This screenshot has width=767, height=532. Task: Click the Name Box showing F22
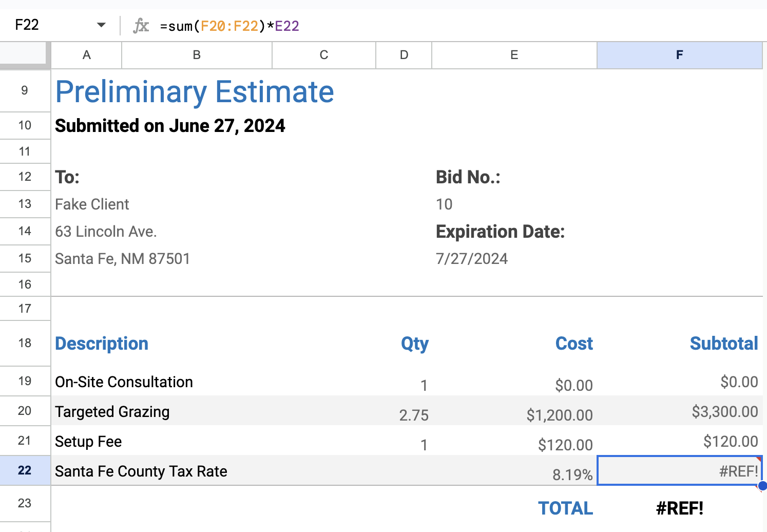point(46,25)
